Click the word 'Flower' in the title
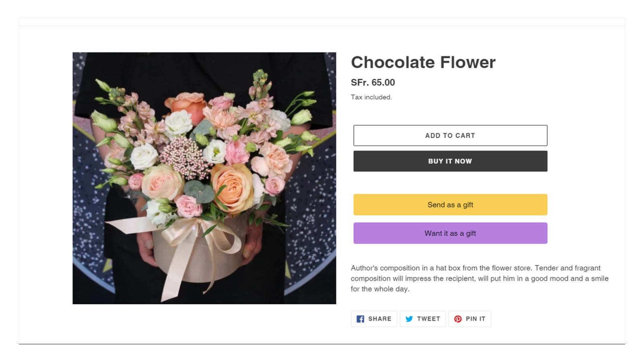644x362 pixels. (467, 62)
